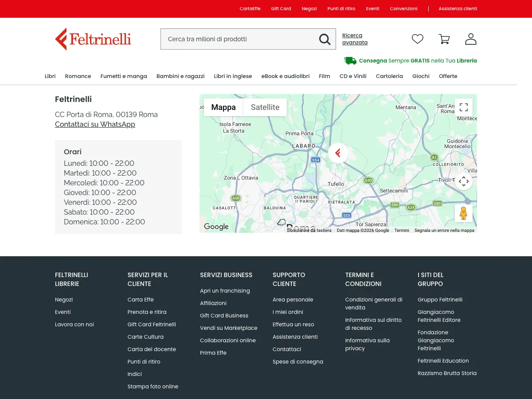Open footer I miei ordini link
532x399 pixels.
[288, 312]
